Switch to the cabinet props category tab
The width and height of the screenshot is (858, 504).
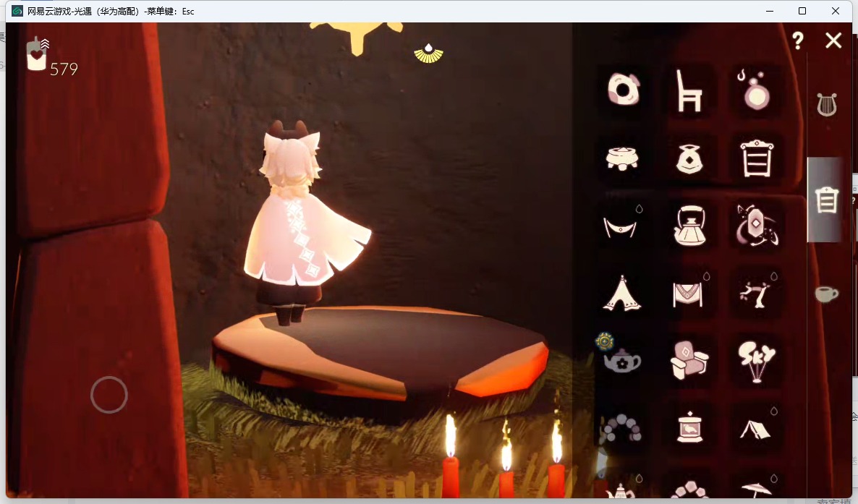click(x=825, y=200)
